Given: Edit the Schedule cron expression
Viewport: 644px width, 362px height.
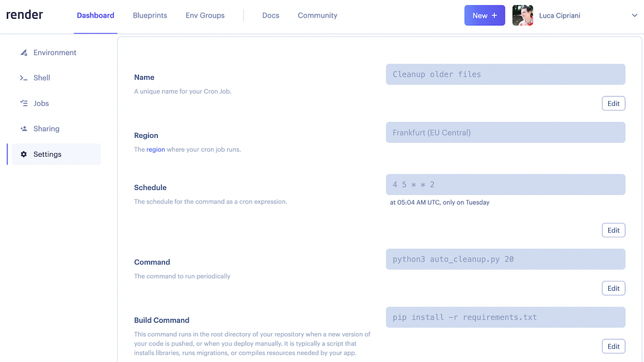Looking at the screenshot, I should click(x=613, y=230).
